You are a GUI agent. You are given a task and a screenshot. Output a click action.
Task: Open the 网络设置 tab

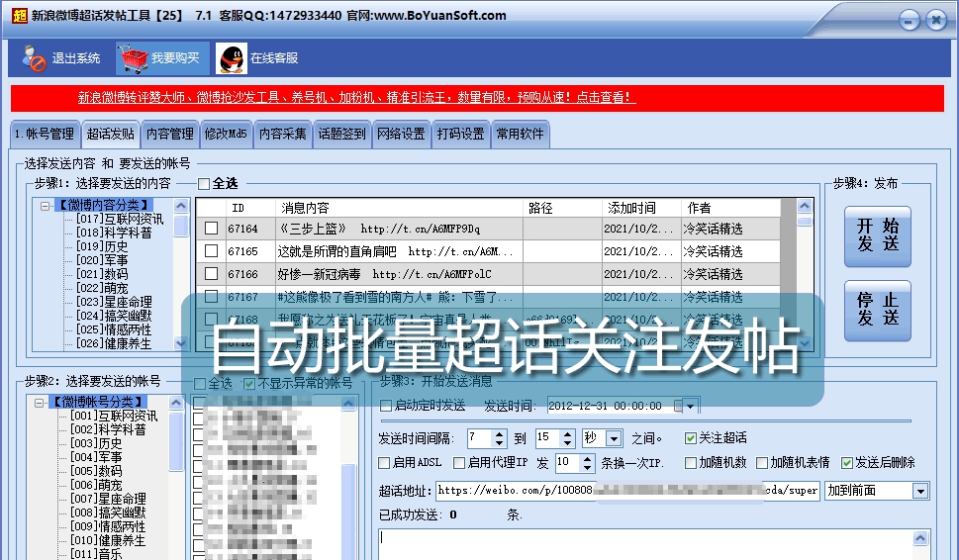pos(401,134)
